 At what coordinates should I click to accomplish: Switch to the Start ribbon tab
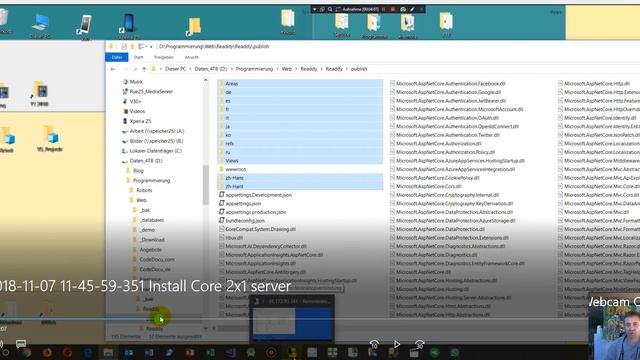[138, 57]
